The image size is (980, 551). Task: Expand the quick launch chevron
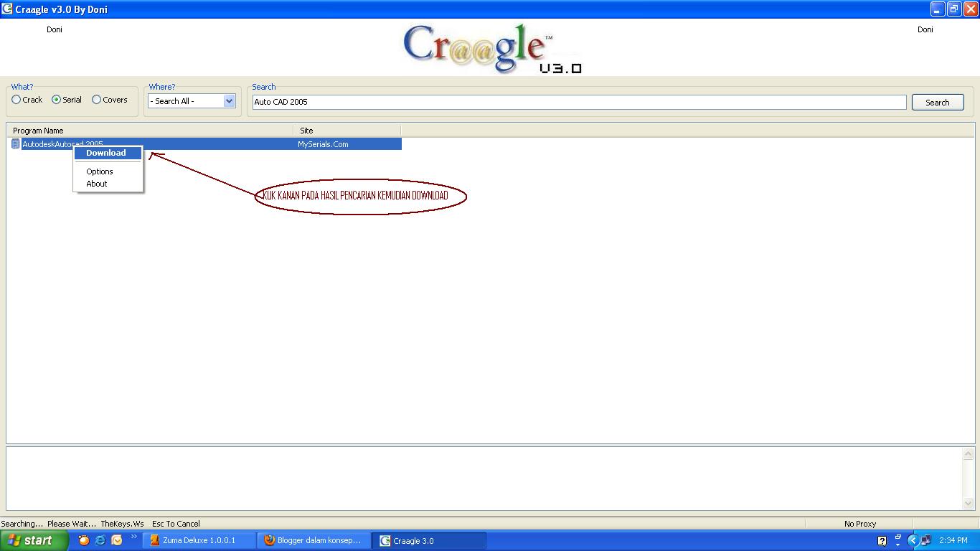point(133,537)
